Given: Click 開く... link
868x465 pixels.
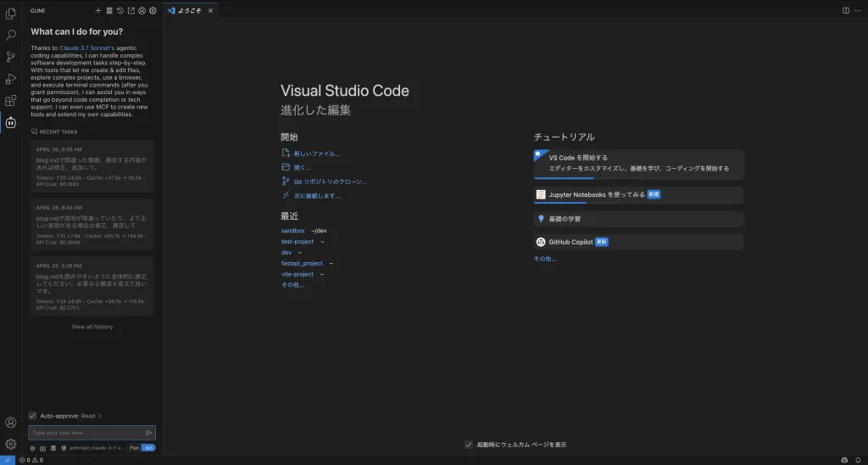Looking at the screenshot, I should point(303,167).
